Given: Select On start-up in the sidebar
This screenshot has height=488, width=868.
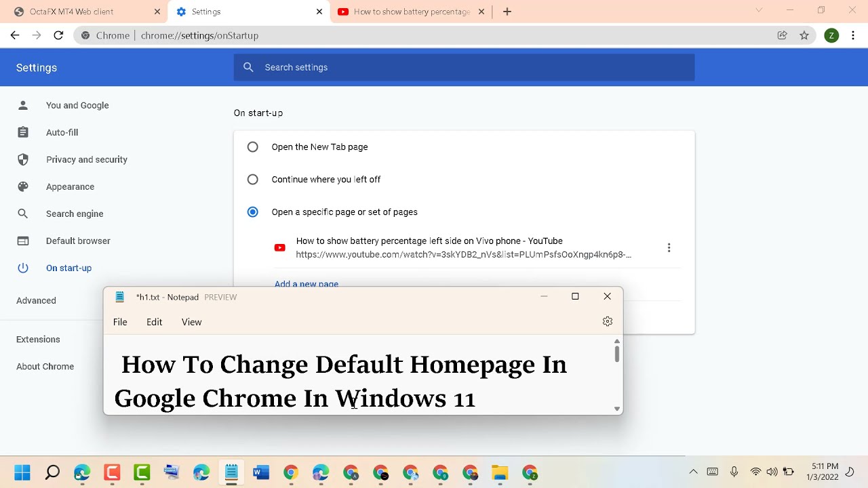Looking at the screenshot, I should (x=68, y=268).
